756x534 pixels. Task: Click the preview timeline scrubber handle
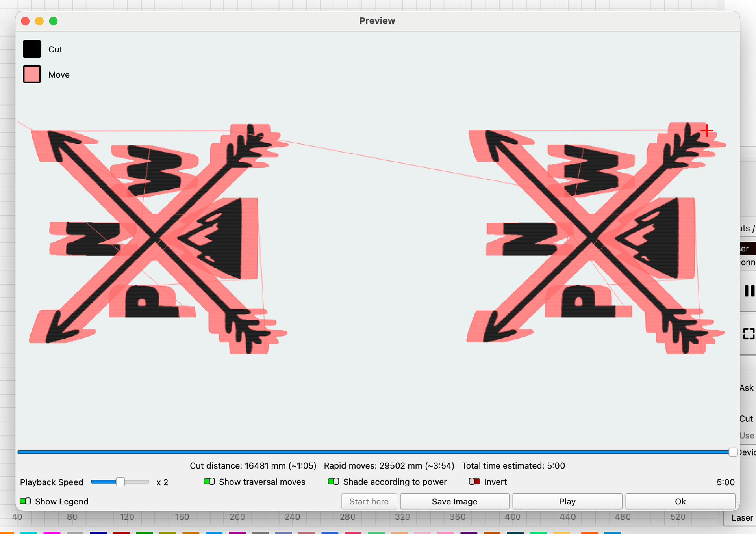732,452
